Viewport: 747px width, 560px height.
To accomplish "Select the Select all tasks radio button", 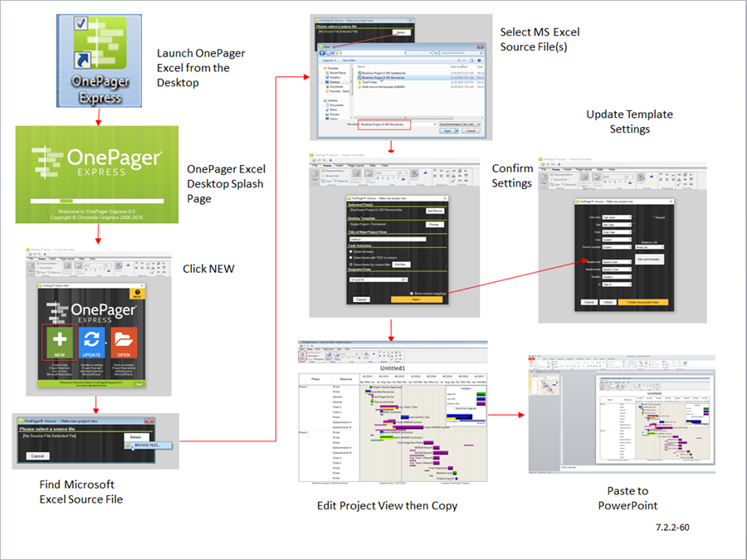I will point(351,251).
